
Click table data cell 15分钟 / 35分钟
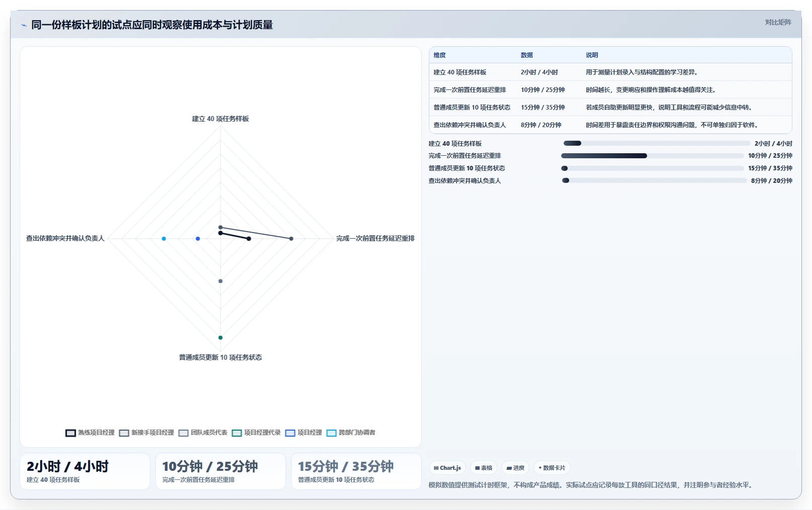(x=543, y=108)
